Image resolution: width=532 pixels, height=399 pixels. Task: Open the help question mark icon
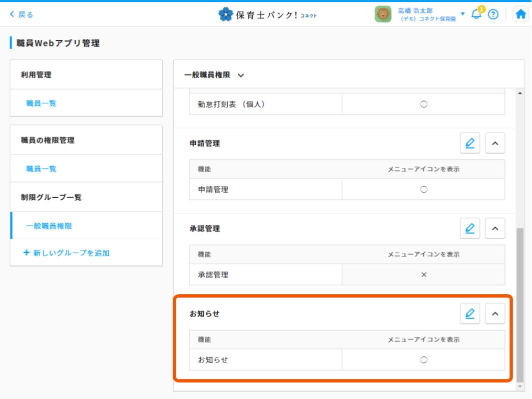(493, 14)
